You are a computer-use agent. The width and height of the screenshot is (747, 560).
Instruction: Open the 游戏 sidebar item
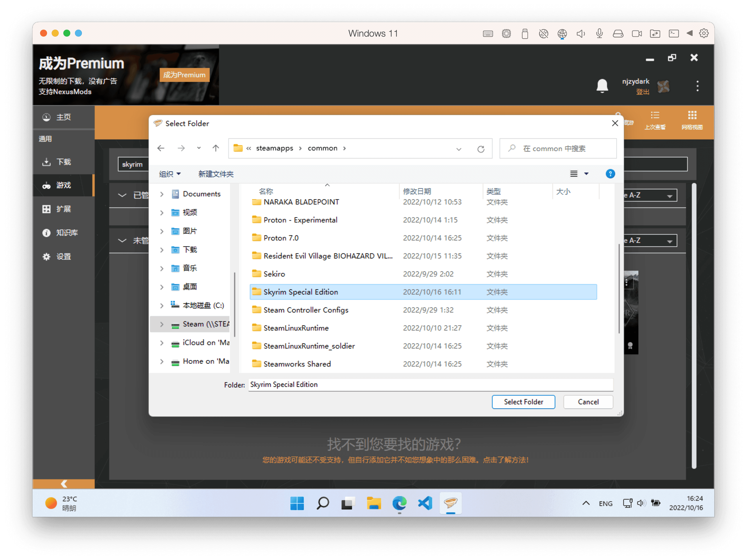click(64, 185)
